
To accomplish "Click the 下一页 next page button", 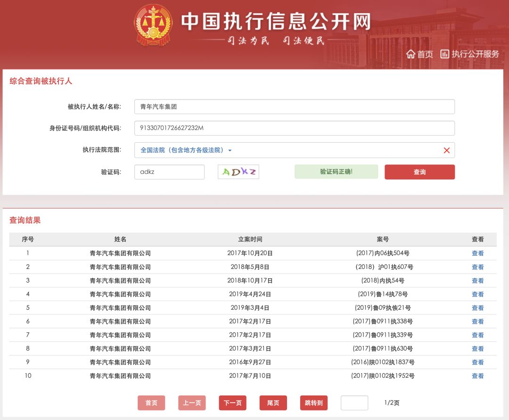I will point(232,403).
